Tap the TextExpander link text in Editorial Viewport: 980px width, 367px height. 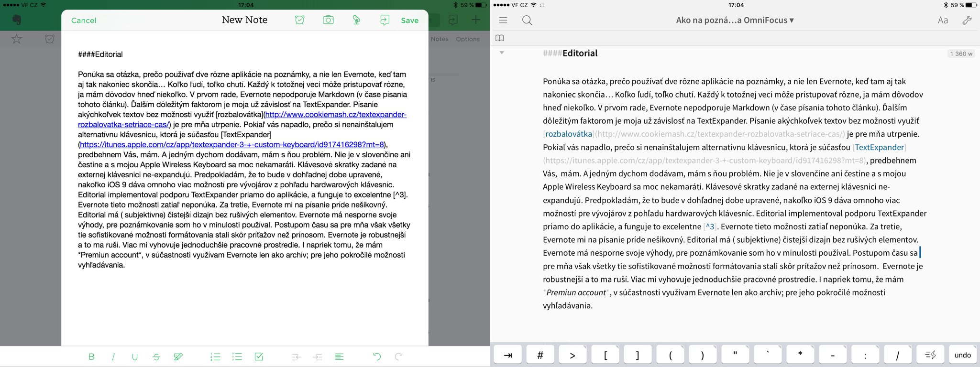[880, 147]
